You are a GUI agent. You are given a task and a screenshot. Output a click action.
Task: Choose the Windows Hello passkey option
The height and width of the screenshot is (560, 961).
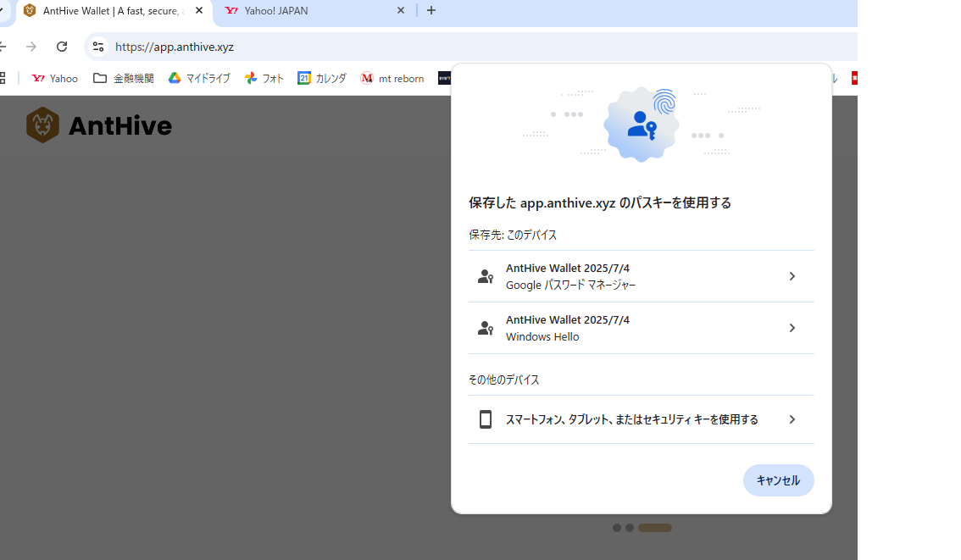coord(641,328)
